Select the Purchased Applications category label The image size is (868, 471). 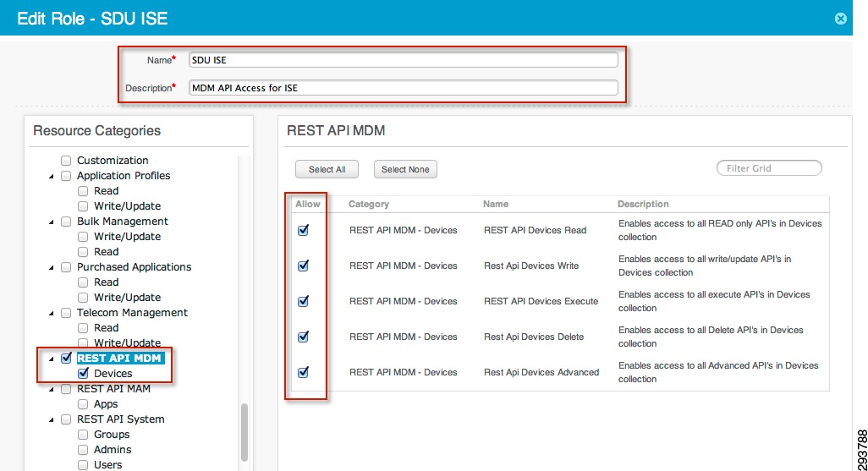click(134, 266)
